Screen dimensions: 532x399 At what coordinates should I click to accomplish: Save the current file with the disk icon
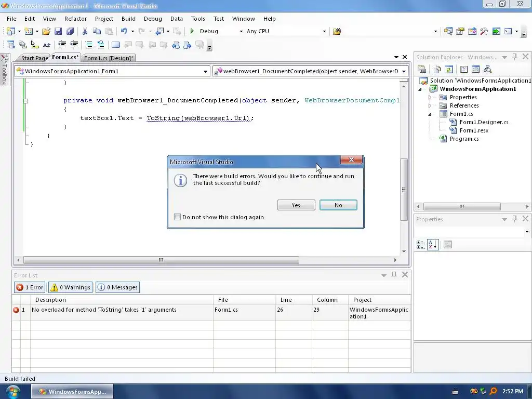pos(58,31)
